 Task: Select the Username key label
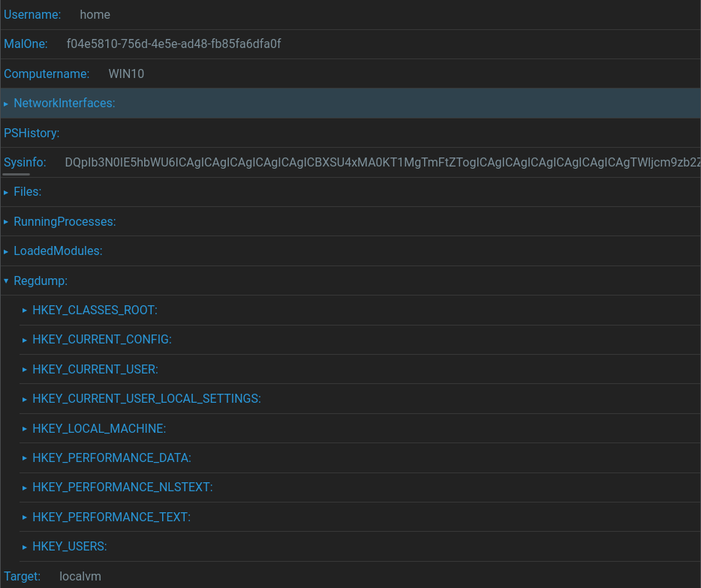pyautogui.click(x=32, y=15)
